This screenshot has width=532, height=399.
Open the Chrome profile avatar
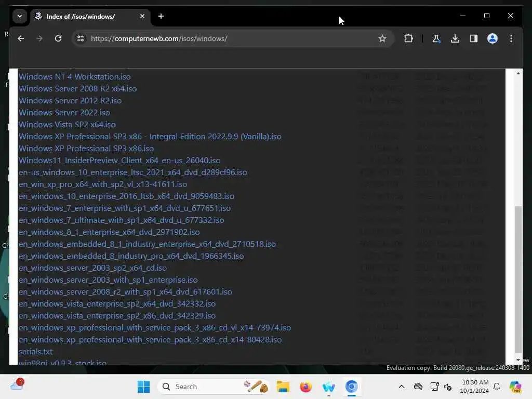pos(493,38)
